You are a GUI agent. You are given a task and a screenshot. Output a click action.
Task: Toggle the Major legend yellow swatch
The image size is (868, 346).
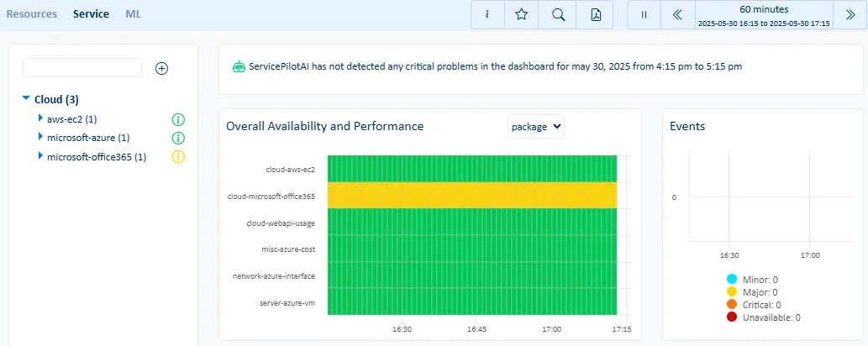731,291
